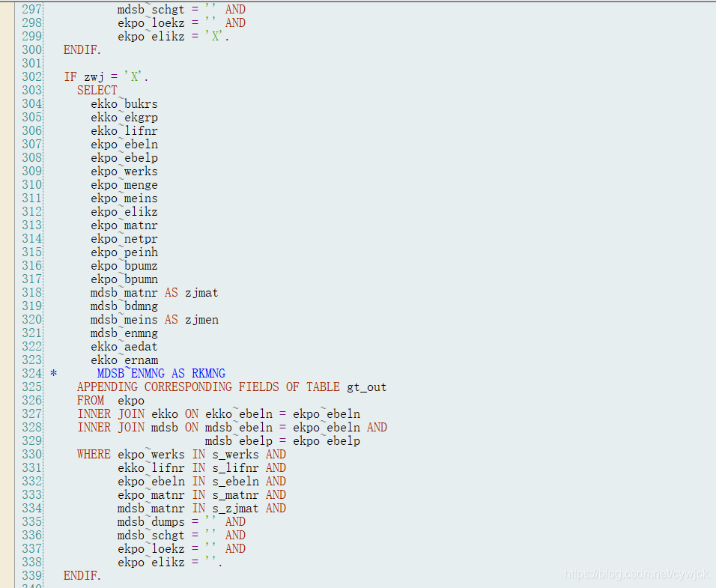Click field ekpo~meins on line 311
The width and height of the screenshot is (716, 588).
(x=124, y=198)
